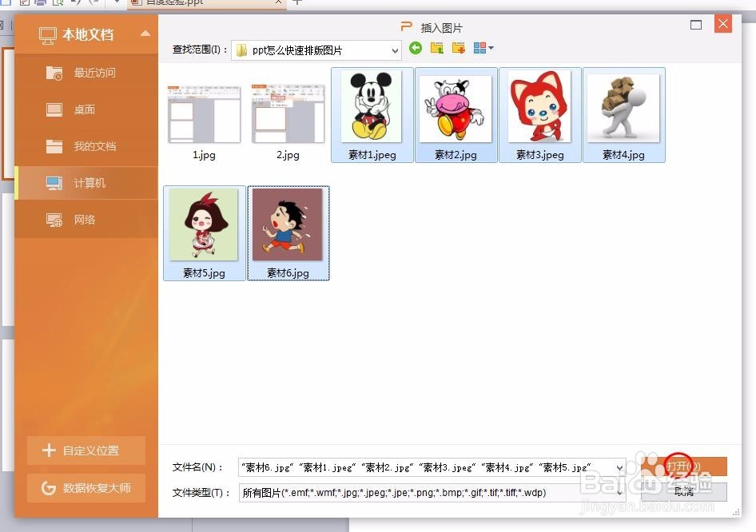Expand the 文件名 dropdown arrow
This screenshot has height=532, width=756.
[620, 467]
